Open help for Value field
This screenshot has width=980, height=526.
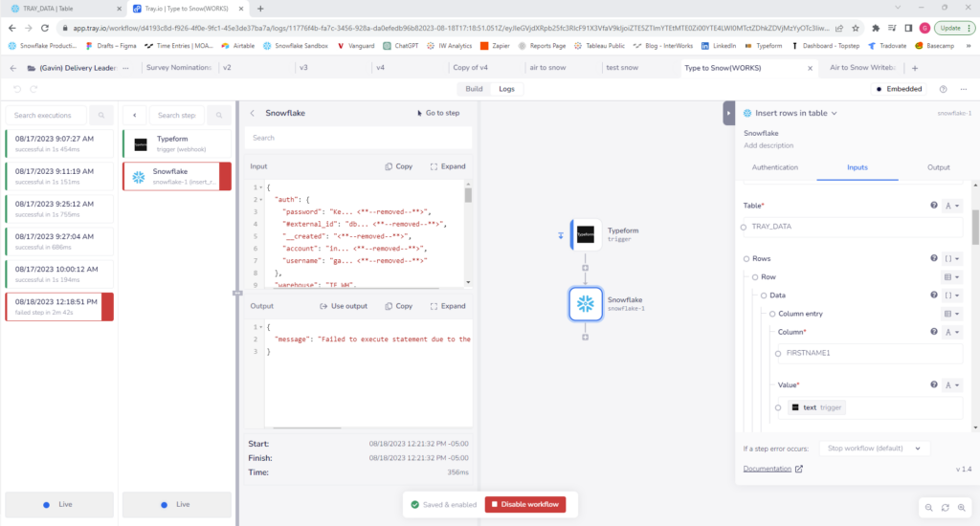[934, 384]
